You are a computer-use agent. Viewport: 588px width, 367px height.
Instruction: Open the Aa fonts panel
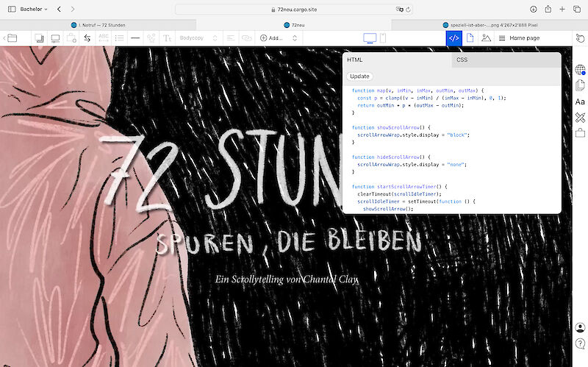pyautogui.click(x=580, y=101)
